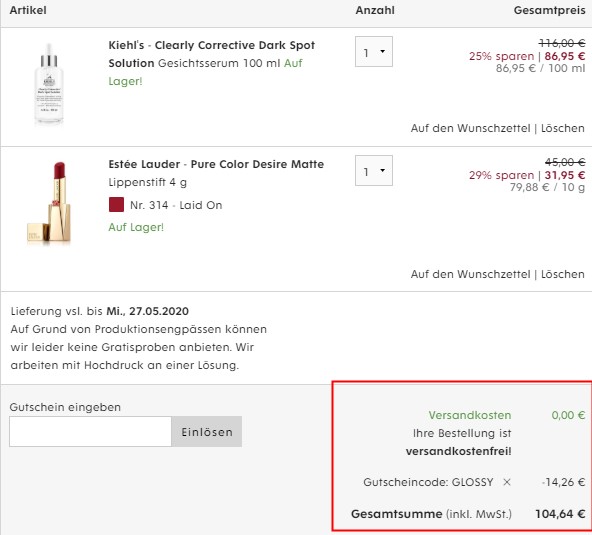This screenshot has height=535, width=592.
Task: Delete the Kiehl's serum via Löschen
Action: 563,128
